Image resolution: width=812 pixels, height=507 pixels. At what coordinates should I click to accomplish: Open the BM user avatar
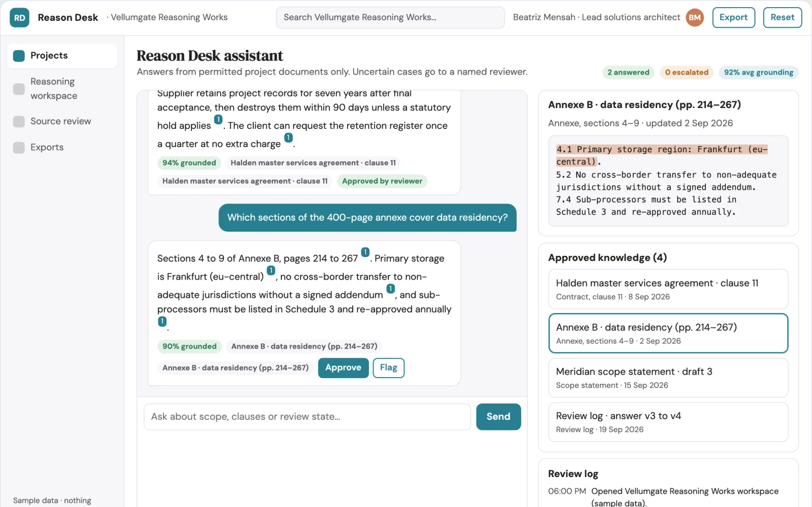pyautogui.click(x=695, y=18)
